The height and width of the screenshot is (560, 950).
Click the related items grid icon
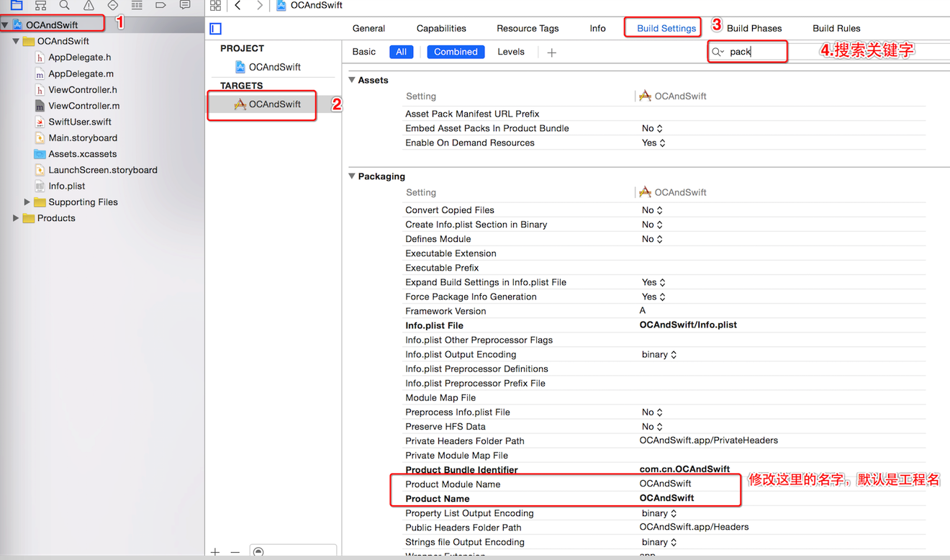tap(215, 6)
